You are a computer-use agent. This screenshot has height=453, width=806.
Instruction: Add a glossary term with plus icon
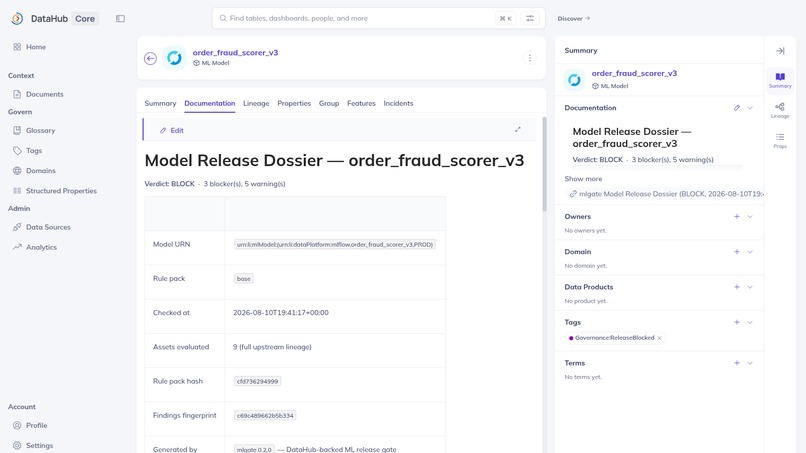pos(737,363)
